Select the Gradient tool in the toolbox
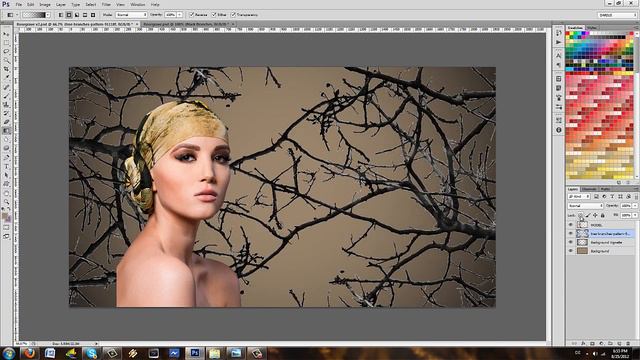 pyautogui.click(x=6, y=131)
